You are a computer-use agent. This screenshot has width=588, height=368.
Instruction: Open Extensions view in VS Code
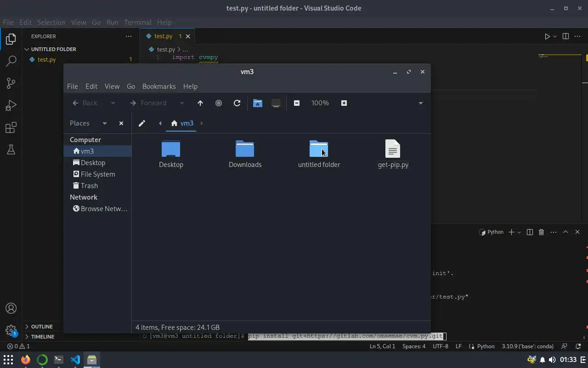(x=11, y=127)
